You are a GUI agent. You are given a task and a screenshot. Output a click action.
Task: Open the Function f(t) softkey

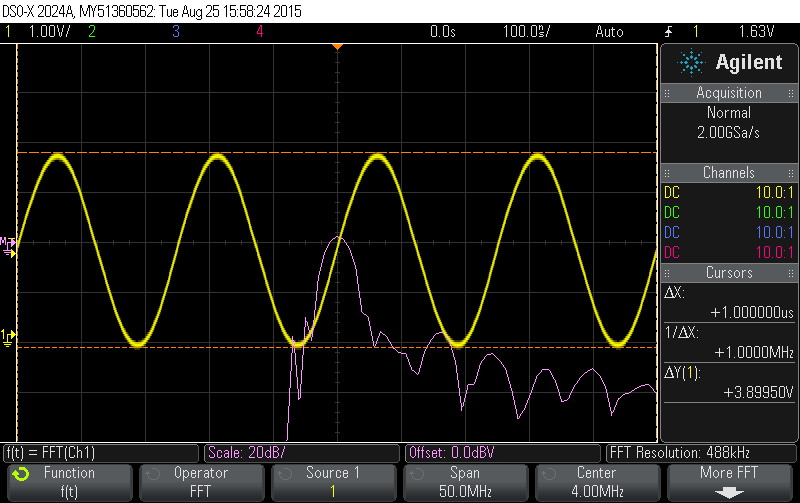click(70, 482)
